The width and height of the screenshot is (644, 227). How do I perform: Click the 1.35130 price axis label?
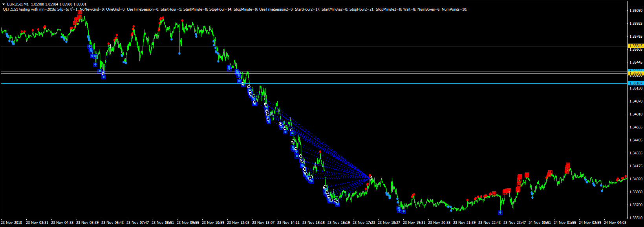point(636,88)
